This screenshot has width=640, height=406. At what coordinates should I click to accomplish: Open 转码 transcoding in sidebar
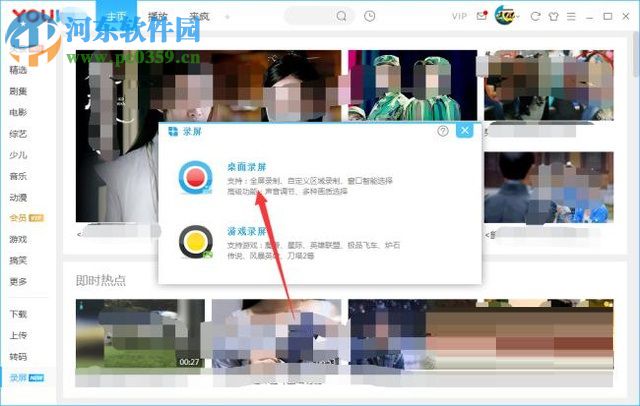(18, 357)
